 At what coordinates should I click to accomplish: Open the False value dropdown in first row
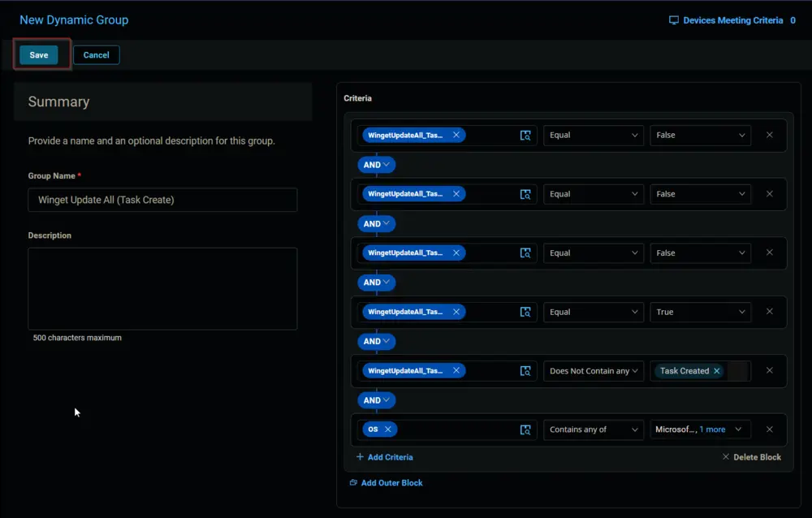tap(700, 136)
